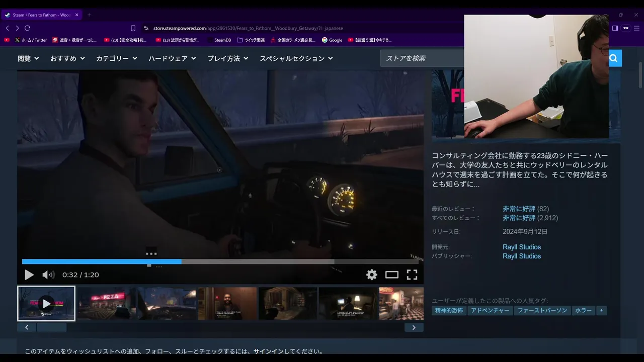Enter fullscreen video mode
The width and height of the screenshot is (644, 362).
412,275
